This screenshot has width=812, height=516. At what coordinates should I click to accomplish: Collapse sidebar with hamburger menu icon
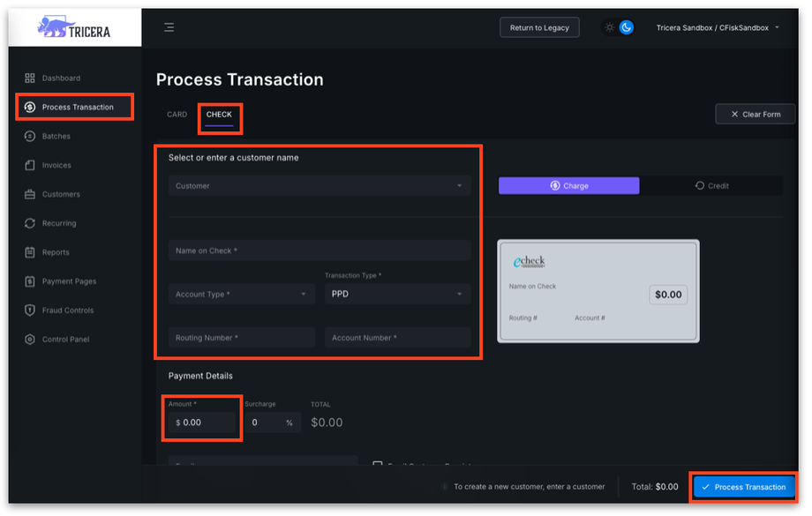point(169,27)
